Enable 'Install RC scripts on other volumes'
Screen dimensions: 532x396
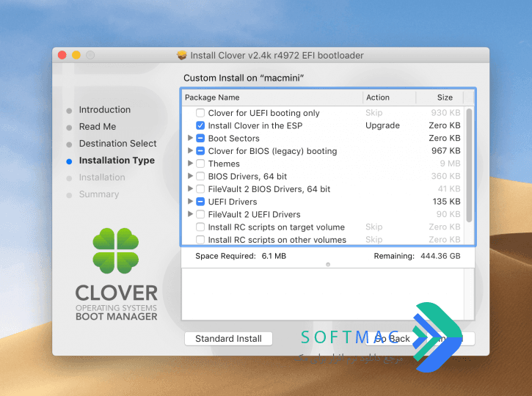click(x=200, y=240)
